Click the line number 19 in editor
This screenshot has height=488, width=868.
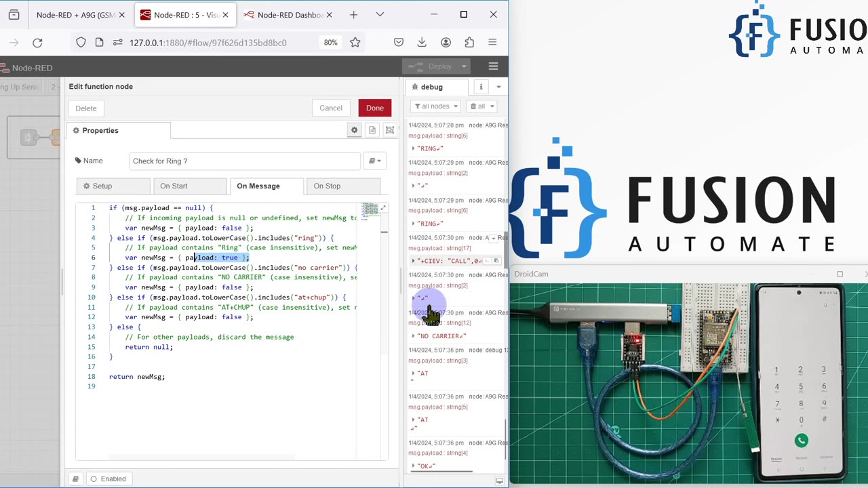click(92, 386)
